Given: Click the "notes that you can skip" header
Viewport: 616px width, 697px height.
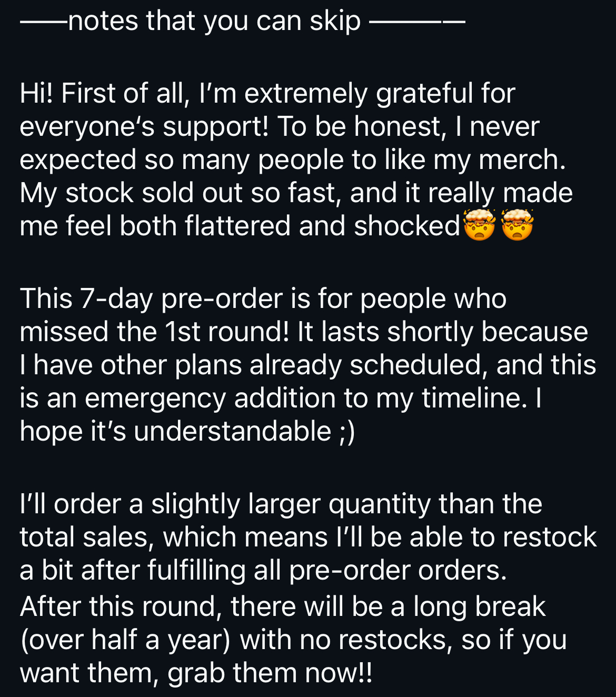Looking at the screenshot, I should click(214, 22).
